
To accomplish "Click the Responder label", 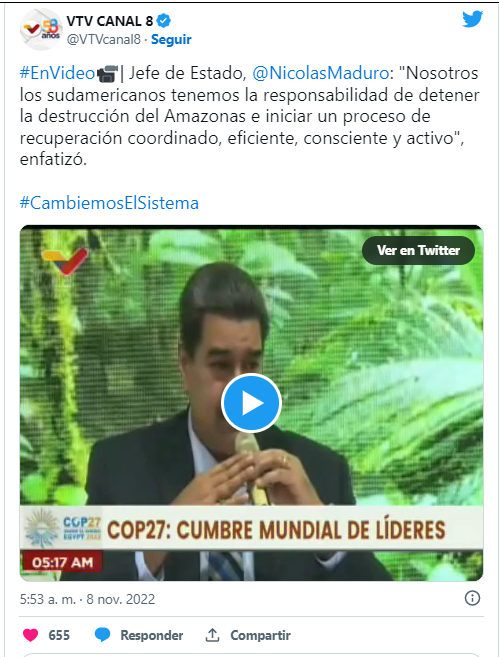I will pyautogui.click(x=152, y=635).
